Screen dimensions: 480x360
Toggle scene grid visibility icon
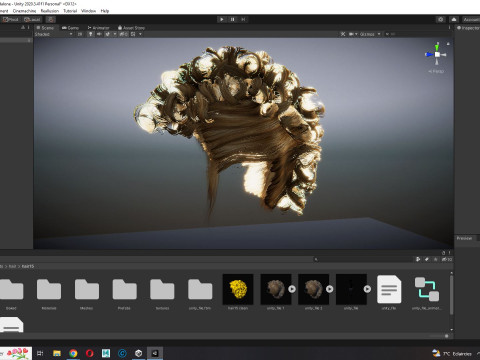tap(133, 34)
